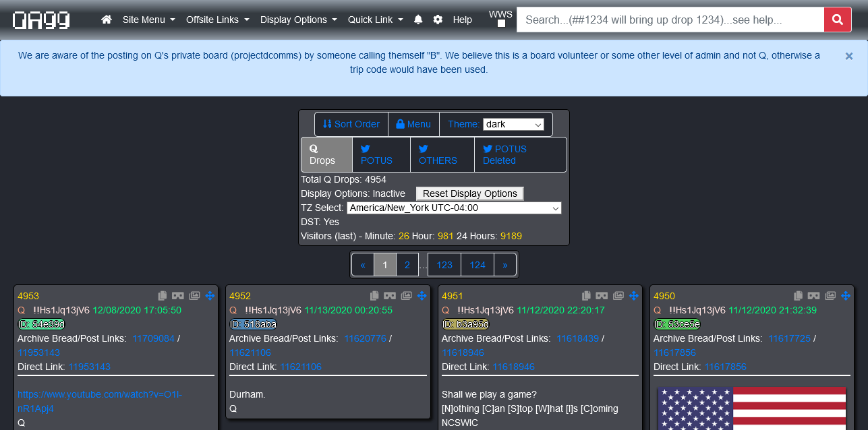Click the previous-page « arrow
The height and width of the screenshot is (430, 868).
click(x=363, y=265)
